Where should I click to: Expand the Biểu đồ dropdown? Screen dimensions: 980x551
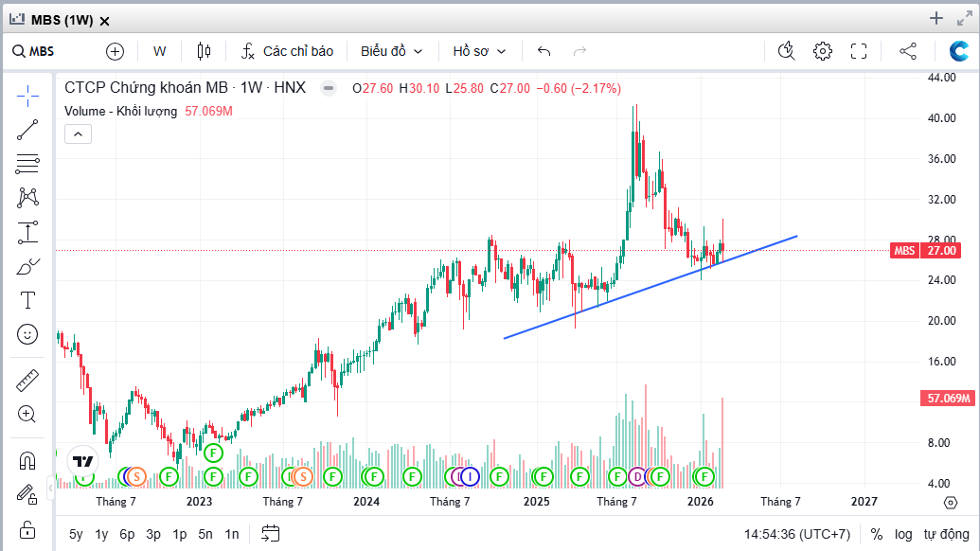pyautogui.click(x=392, y=51)
